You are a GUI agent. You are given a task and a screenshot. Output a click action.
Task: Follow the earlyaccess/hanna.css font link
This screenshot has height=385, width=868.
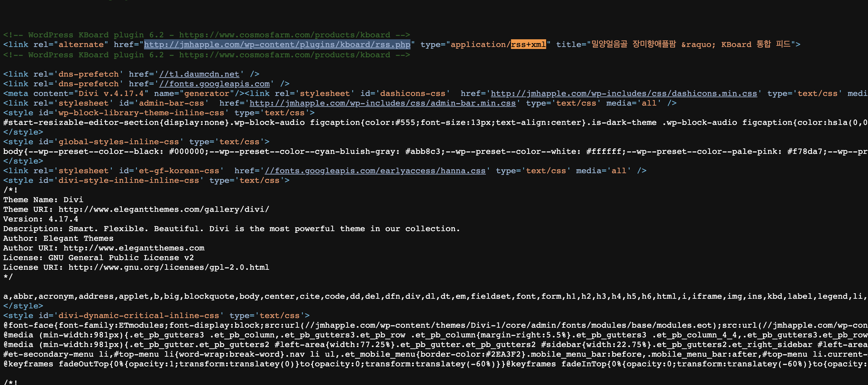pyautogui.click(x=375, y=171)
